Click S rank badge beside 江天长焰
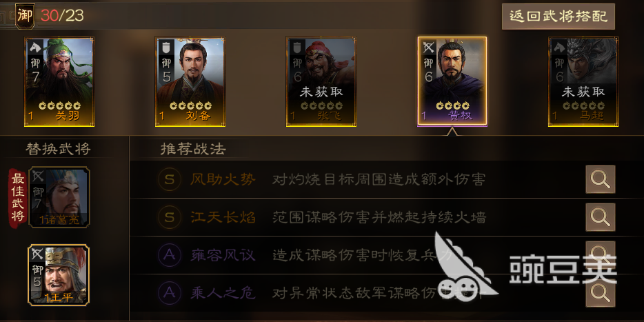 tap(169, 217)
